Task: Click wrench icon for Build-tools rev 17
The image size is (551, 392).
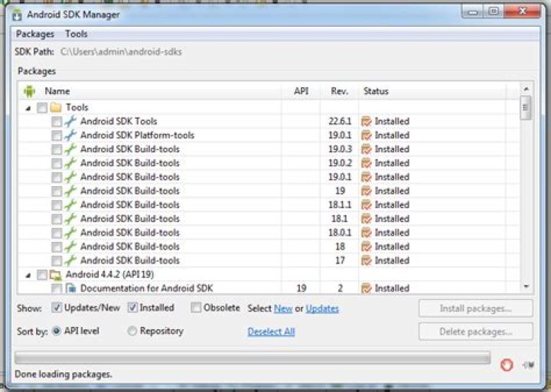Action: [x=70, y=260]
